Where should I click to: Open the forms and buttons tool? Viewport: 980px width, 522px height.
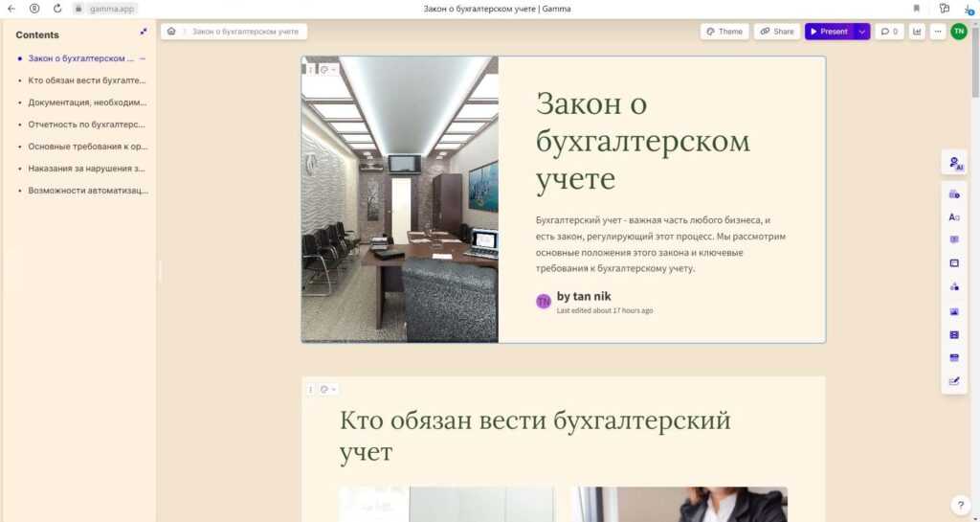click(x=954, y=381)
